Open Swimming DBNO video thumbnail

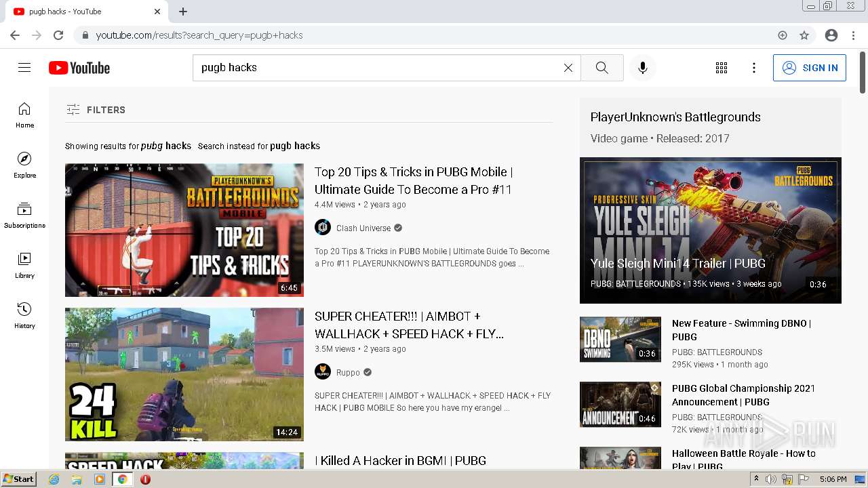(x=620, y=339)
